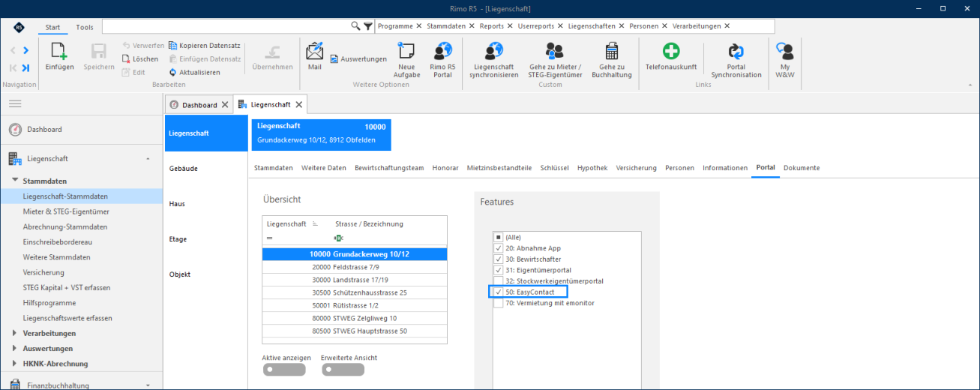Screen dimensions: 980x390
Task: Open the Bewirtschaftungsteam tab
Action: [389, 168]
